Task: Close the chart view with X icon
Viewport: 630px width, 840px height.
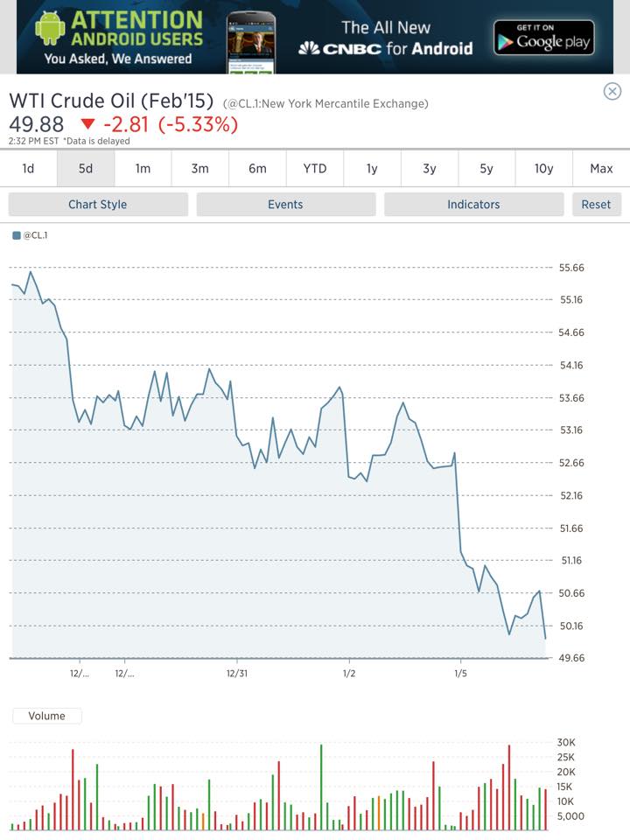Action: pyautogui.click(x=612, y=91)
